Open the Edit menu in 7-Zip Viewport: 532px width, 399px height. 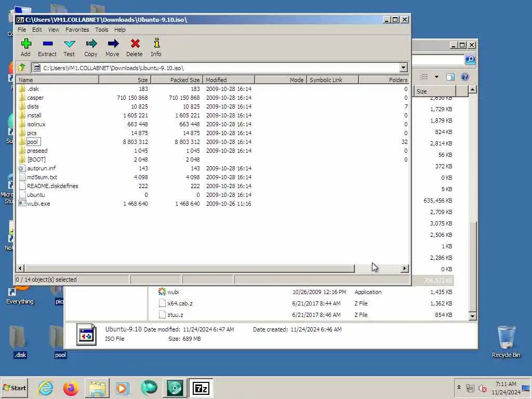[x=37, y=30]
